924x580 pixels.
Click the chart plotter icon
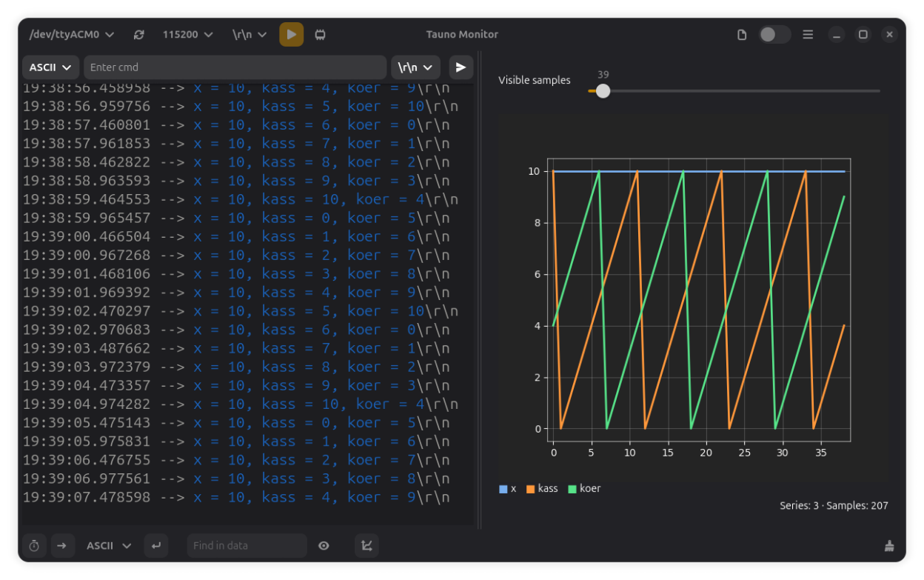pos(366,546)
